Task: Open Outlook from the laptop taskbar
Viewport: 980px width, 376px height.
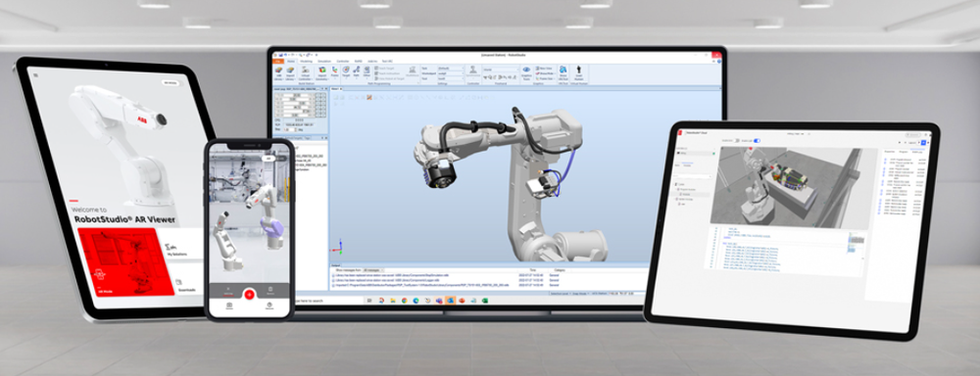Action: [x=451, y=301]
